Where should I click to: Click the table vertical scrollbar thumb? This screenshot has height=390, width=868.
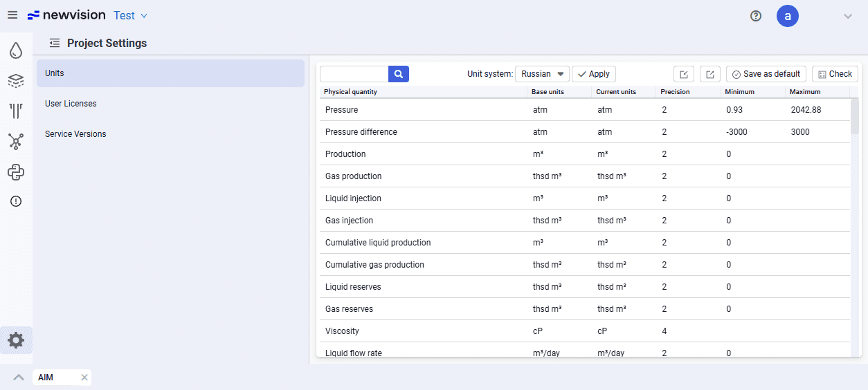point(855,116)
